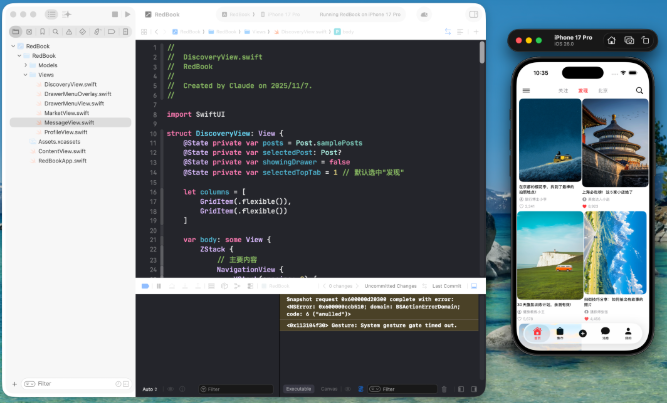Viewport: 667px width, 403px height.
Task: Add a new editor pane
Action: [476, 32]
